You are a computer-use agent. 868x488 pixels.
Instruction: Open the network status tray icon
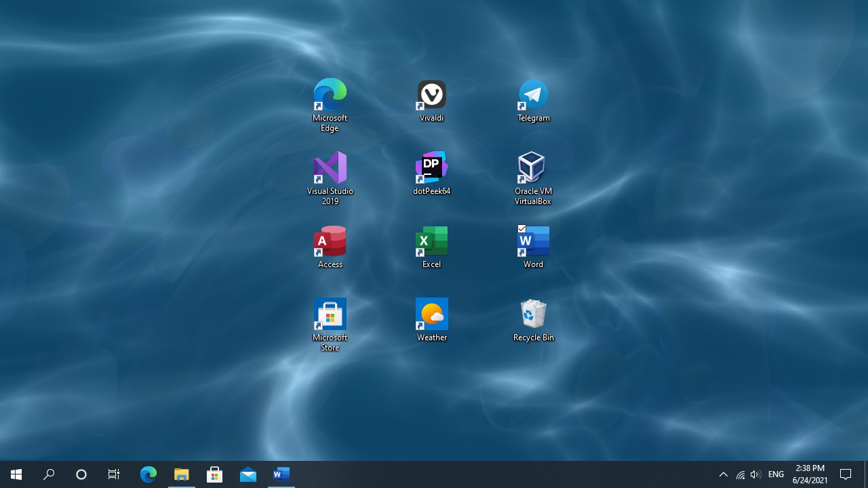click(740, 474)
